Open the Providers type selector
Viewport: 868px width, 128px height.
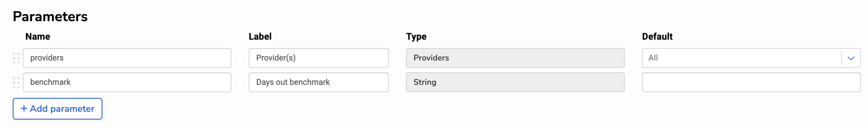(515, 58)
